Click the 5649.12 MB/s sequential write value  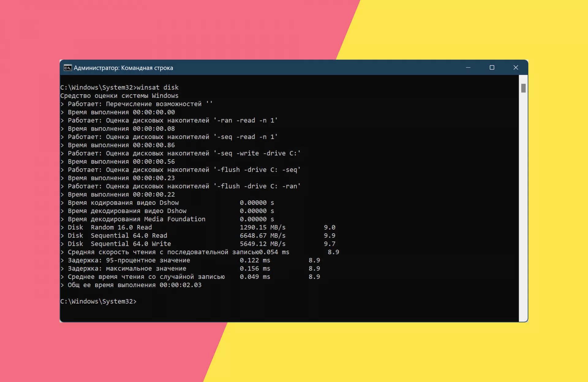tap(262, 244)
